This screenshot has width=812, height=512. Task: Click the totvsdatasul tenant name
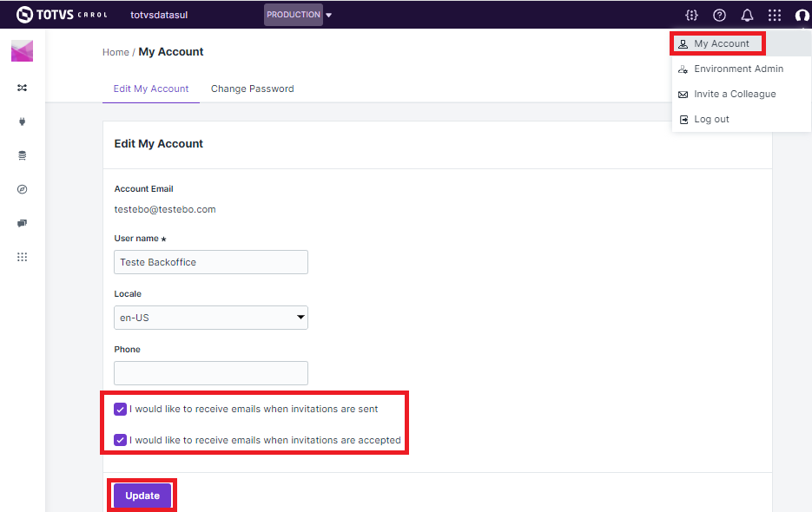coord(159,15)
